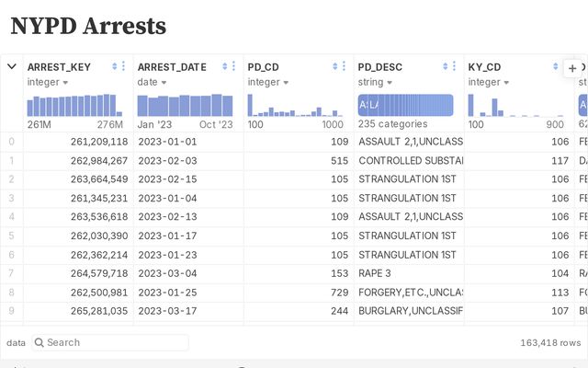The image size is (588, 368).
Task: Open the PD_DESC column options menu
Action: tap(455, 66)
